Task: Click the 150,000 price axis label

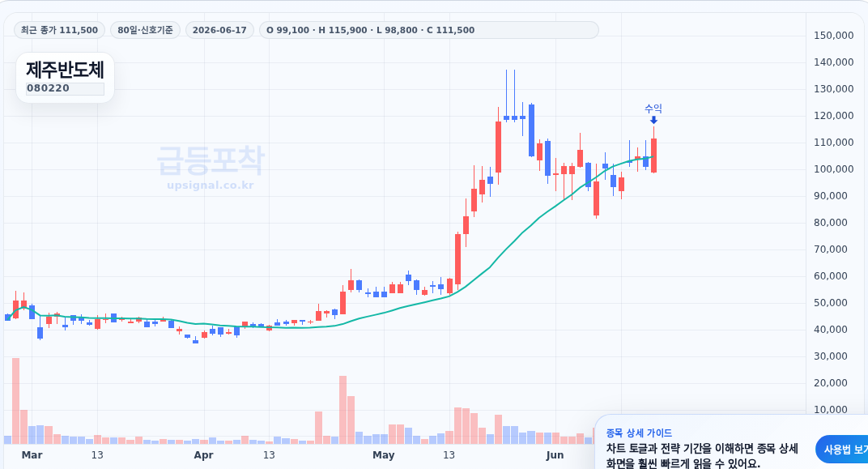Action: coord(834,36)
